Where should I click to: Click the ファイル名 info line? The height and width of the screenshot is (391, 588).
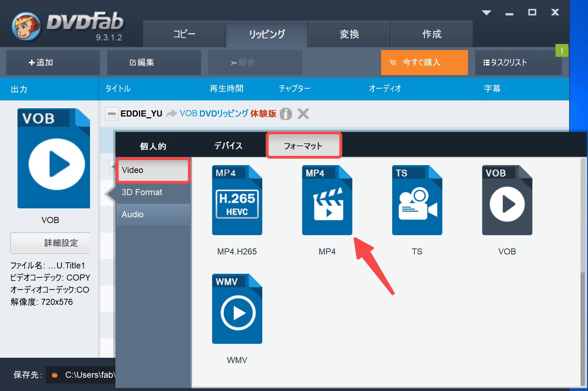click(x=48, y=265)
